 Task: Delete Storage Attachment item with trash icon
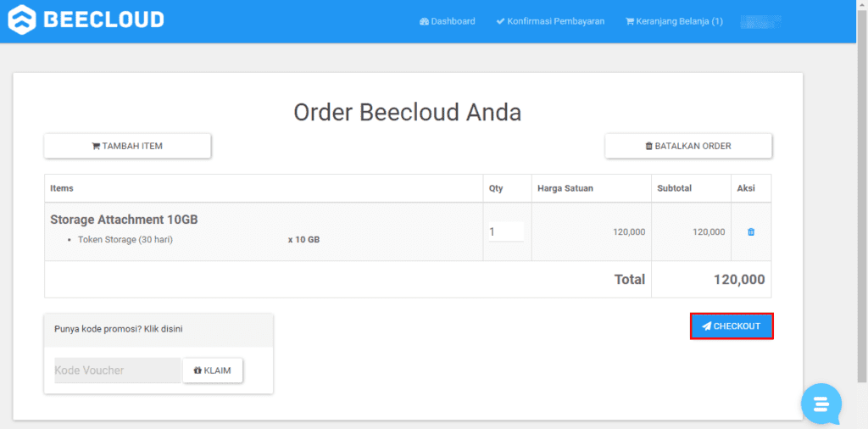(x=751, y=232)
